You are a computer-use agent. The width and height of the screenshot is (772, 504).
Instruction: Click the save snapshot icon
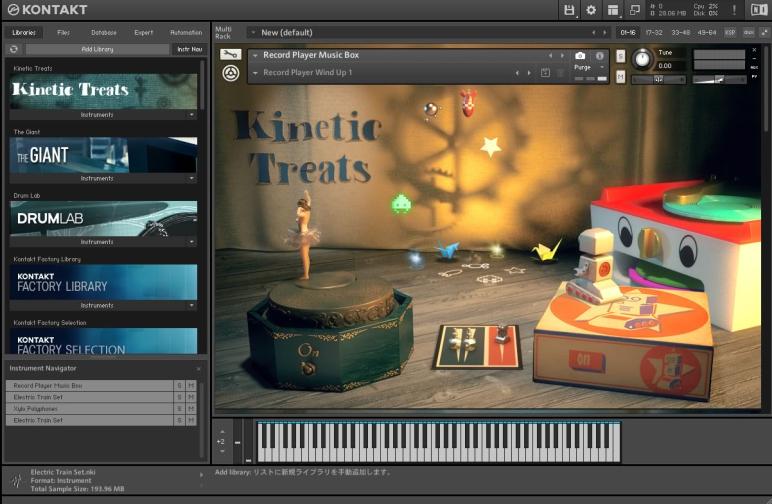pyautogui.click(x=546, y=73)
